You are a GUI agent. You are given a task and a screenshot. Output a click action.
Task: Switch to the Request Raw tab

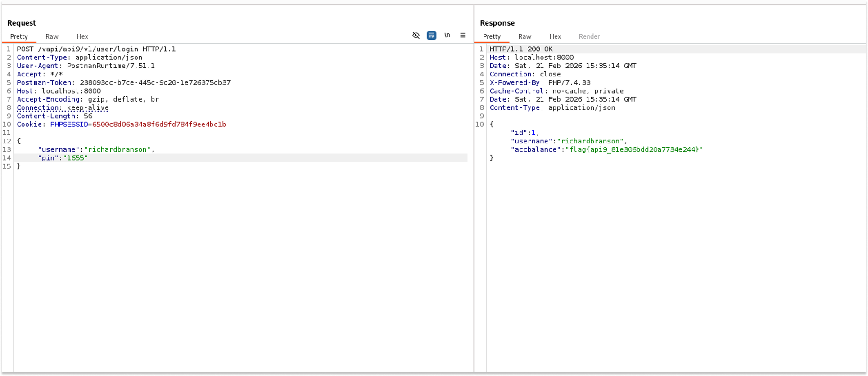52,36
